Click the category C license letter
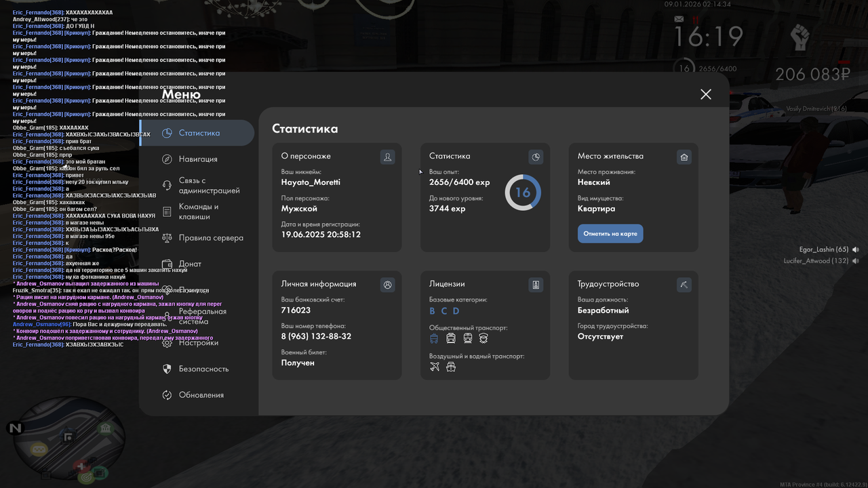 click(x=444, y=311)
